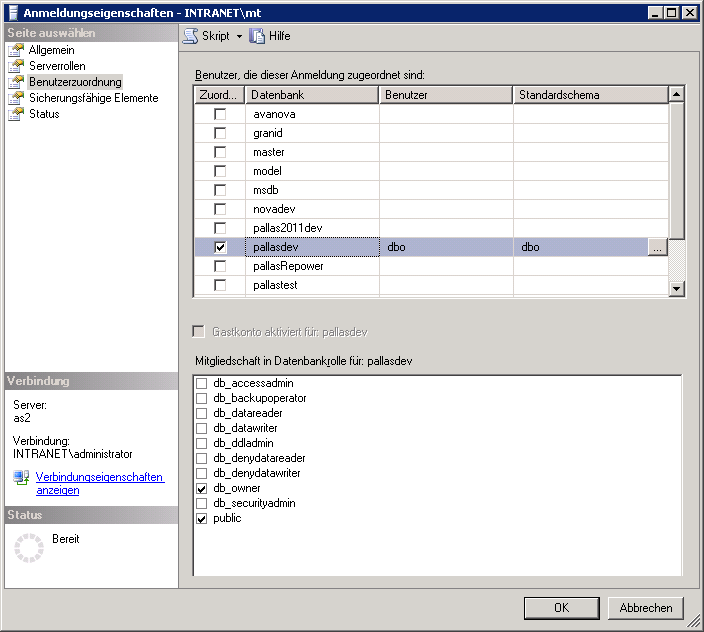Sort by the Benutzer column header
The width and height of the screenshot is (704, 632).
[x=446, y=95]
